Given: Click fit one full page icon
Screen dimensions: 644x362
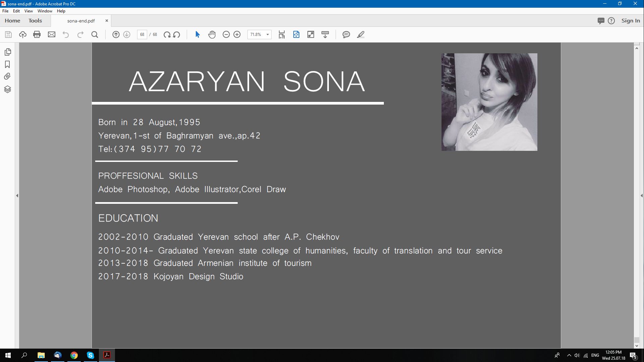Looking at the screenshot, I should click(x=296, y=35).
